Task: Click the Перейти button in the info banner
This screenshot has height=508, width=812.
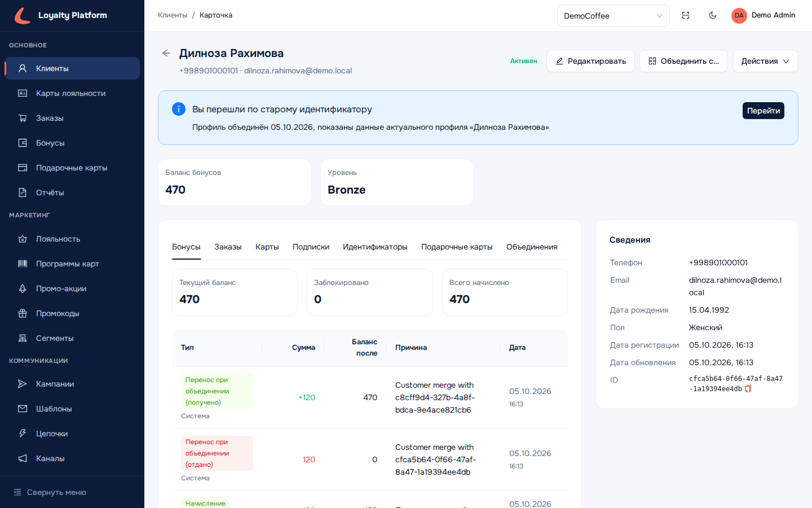Action: pyautogui.click(x=764, y=111)
